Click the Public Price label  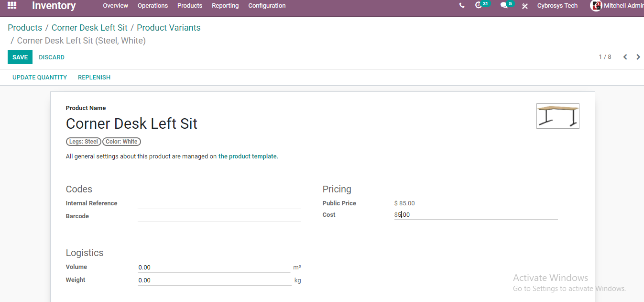pyautogui.click(x=339, y=203)
